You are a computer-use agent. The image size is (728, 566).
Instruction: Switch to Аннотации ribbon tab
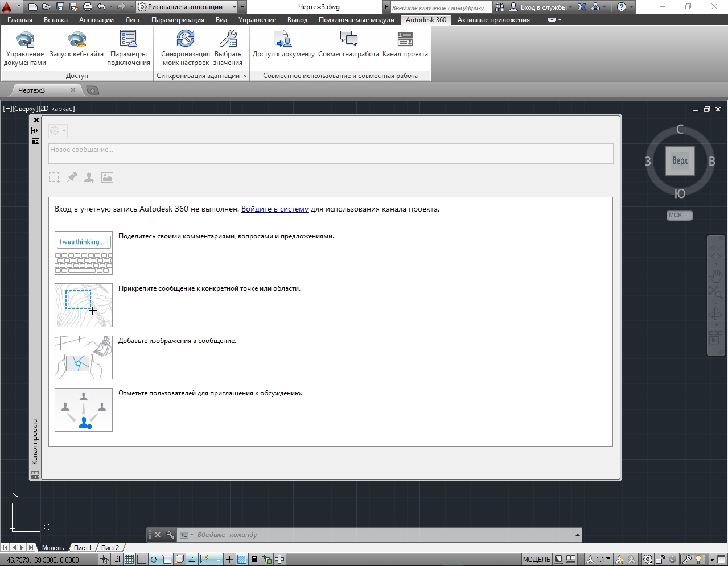coord(96,20)
